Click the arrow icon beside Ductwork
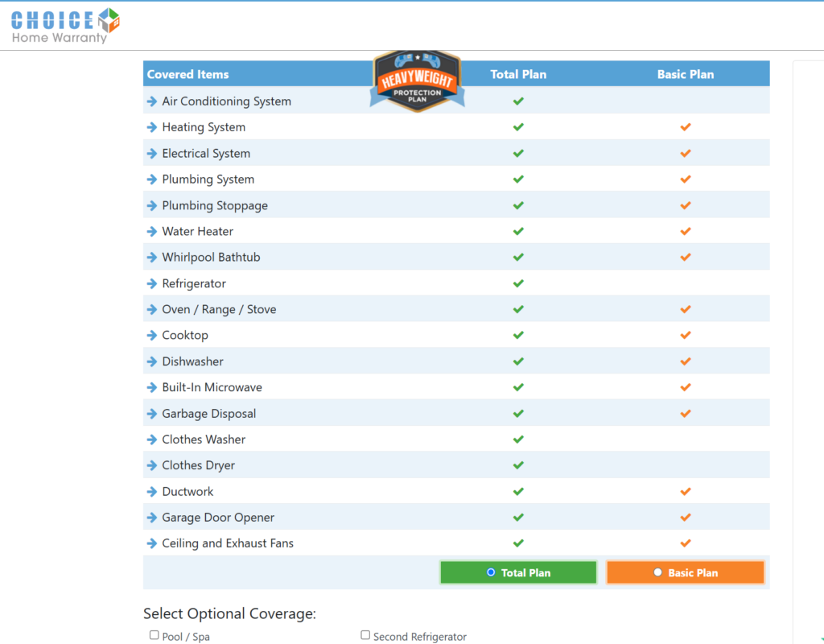 pos(152,492)
